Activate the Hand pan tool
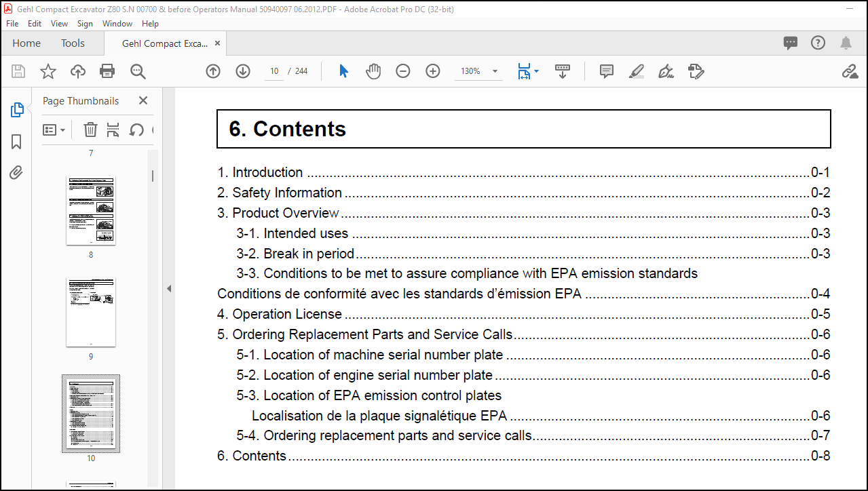This screenshot has width=868, height=491. [x=373, y=71]
